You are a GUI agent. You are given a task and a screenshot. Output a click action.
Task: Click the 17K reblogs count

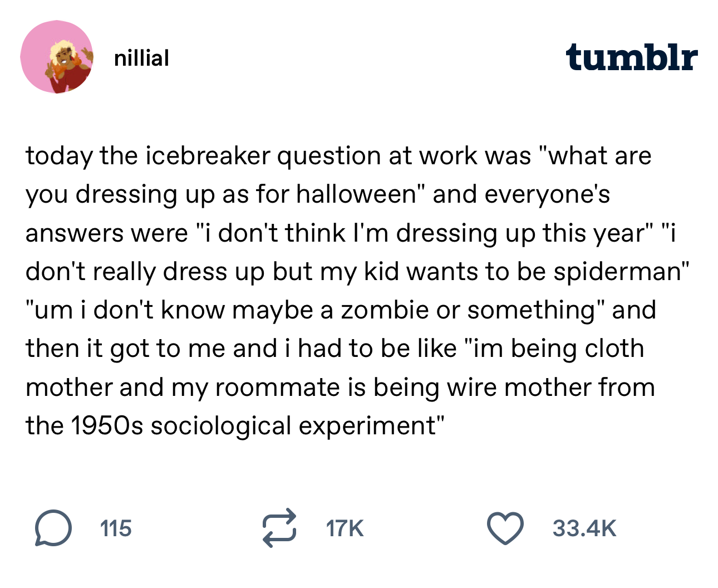click(x=345, y=528)
